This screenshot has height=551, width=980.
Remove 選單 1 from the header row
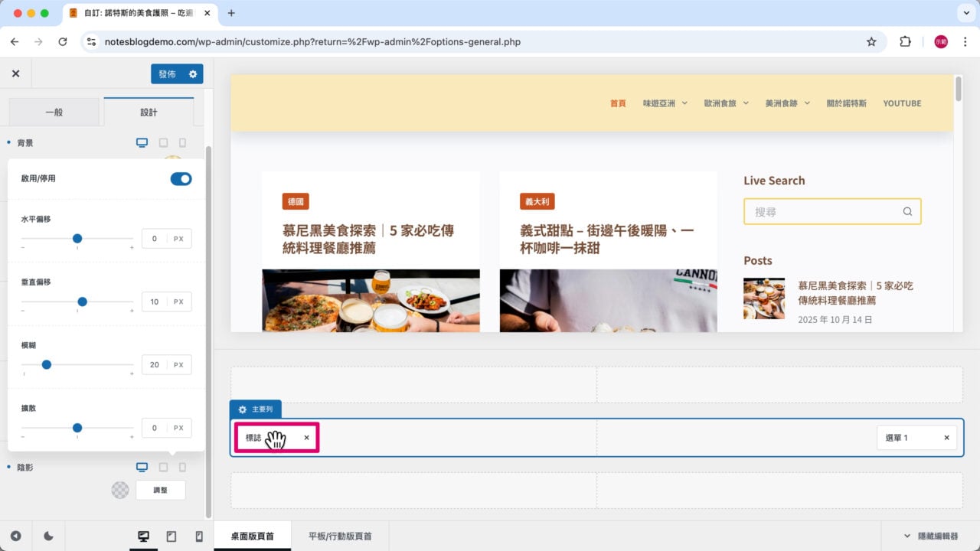[x=946, y=437]
